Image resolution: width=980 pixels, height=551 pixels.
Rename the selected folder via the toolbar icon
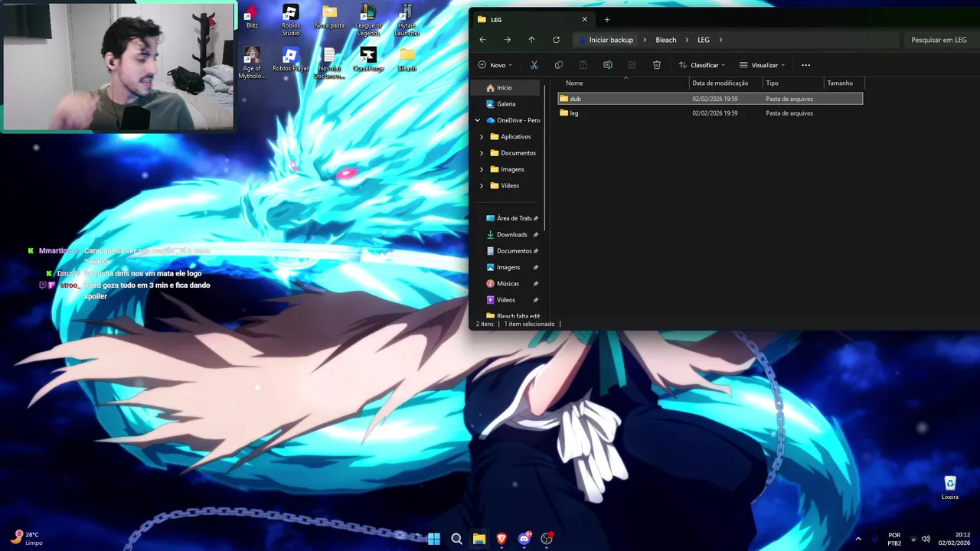coord(608,65)
